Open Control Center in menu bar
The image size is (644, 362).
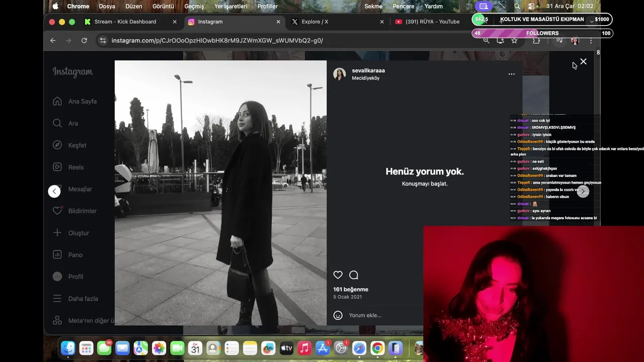[532, 6]
